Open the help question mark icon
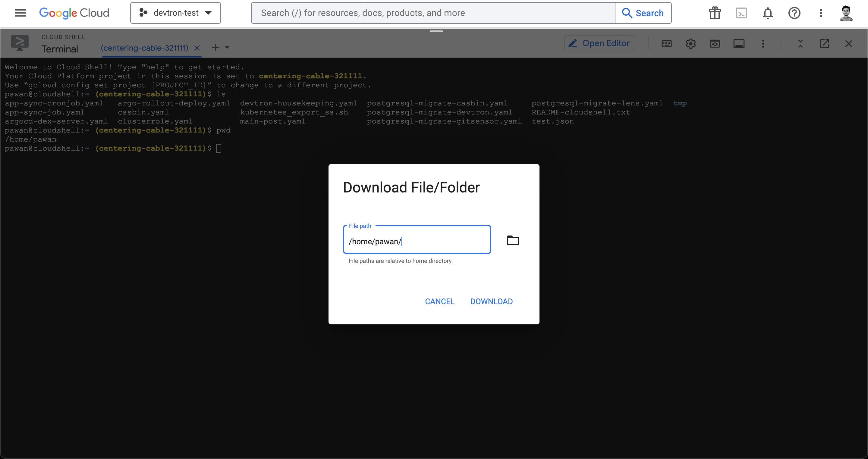This screenshot has width=868, height=459. (794, 13)
